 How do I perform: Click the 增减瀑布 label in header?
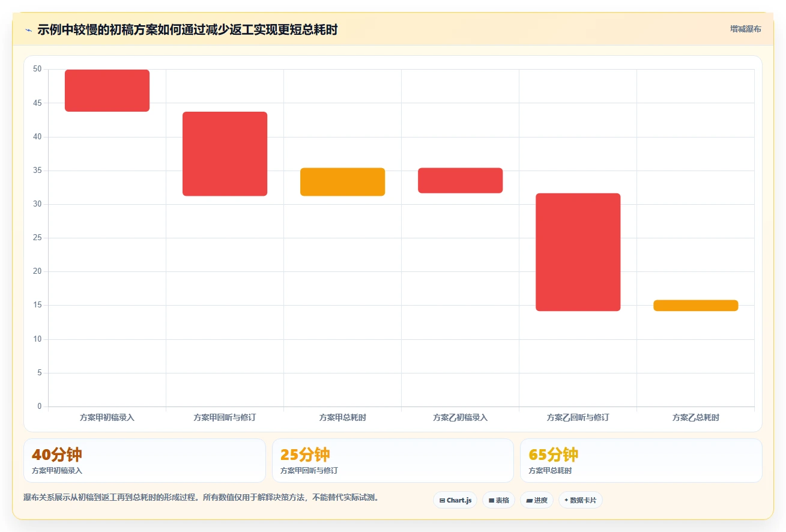click(745, 29)
